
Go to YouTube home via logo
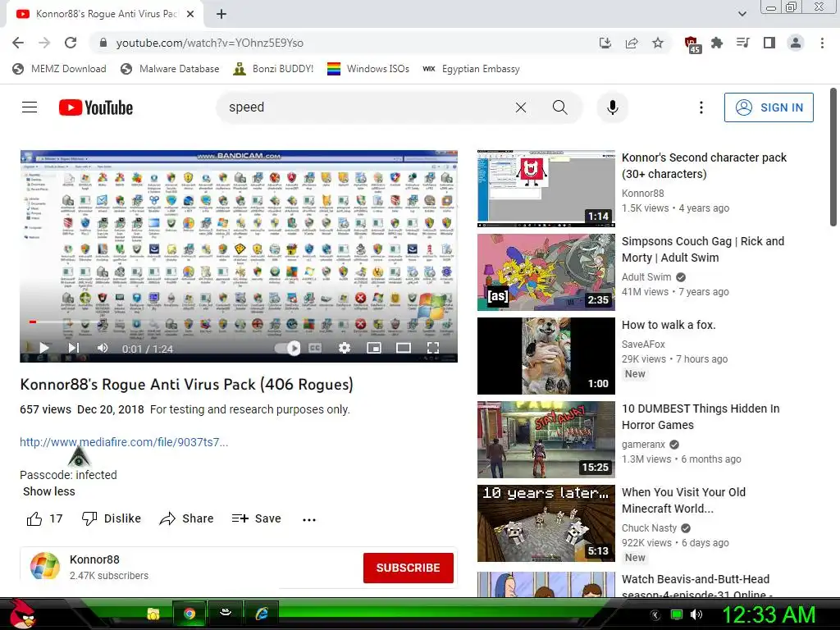point(96,107)
